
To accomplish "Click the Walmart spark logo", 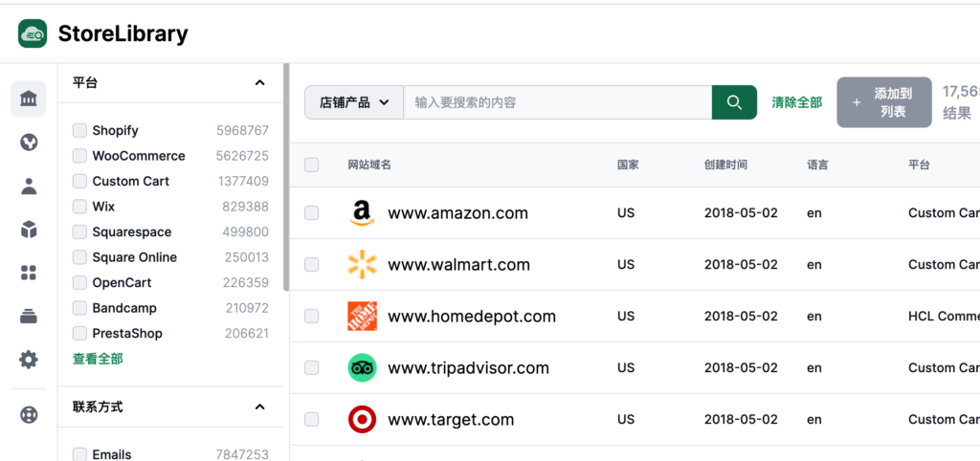I will click(x=362, y=265).
